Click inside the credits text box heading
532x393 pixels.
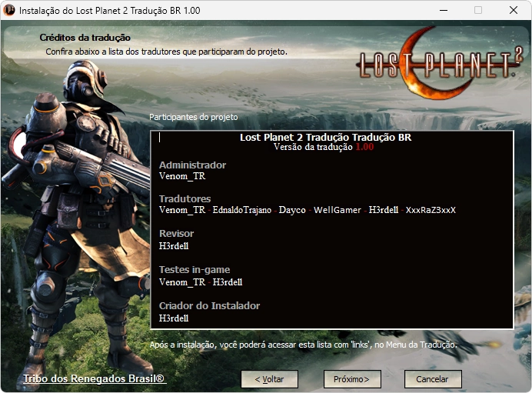(325, 138)
